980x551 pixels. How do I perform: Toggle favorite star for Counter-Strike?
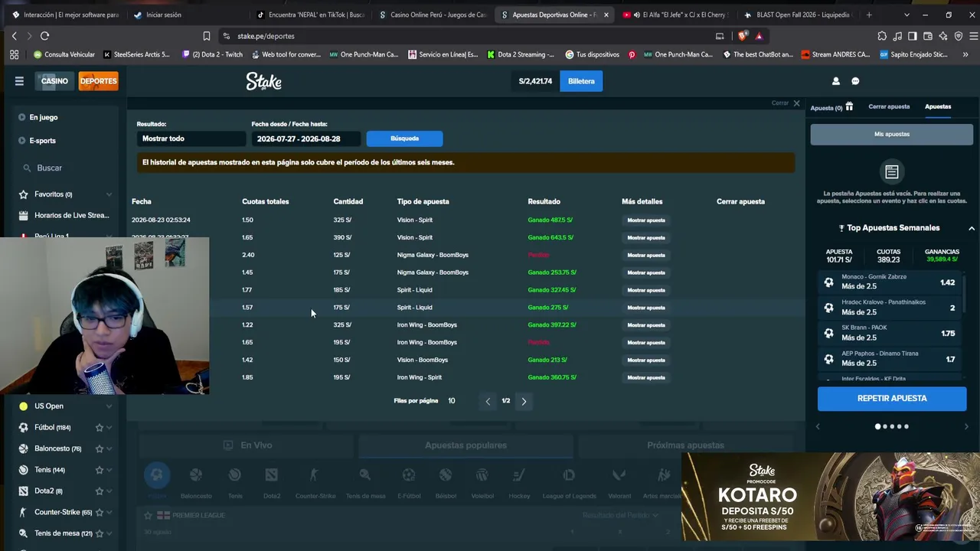tap(100, 512)
